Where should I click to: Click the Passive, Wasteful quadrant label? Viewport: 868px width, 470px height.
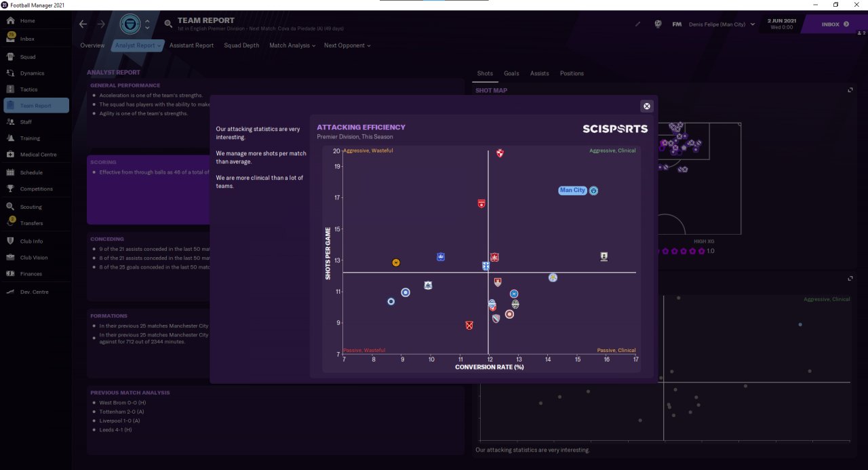click(364, 350)
